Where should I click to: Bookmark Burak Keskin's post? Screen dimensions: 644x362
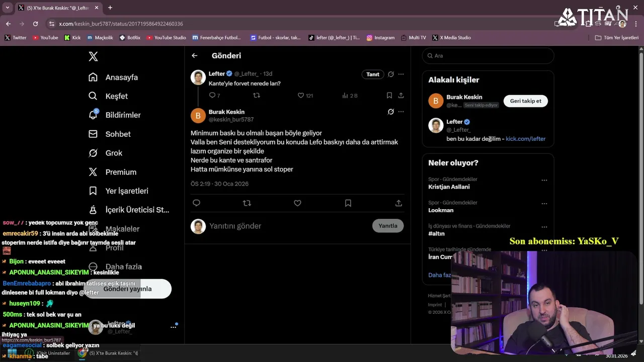(348, 203)
